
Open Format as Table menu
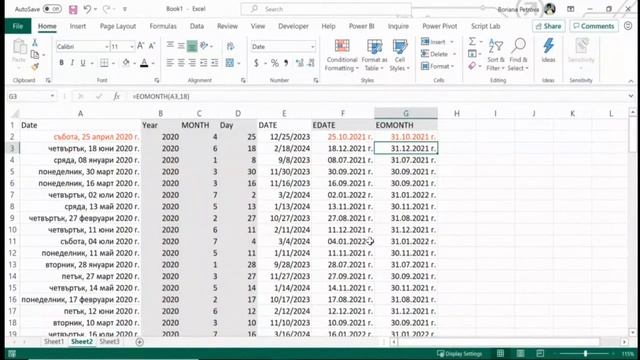coord(374,56)
